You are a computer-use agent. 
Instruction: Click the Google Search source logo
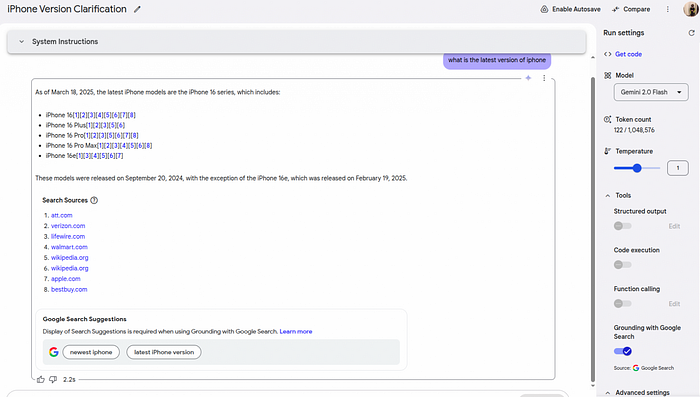pos(636,368)
